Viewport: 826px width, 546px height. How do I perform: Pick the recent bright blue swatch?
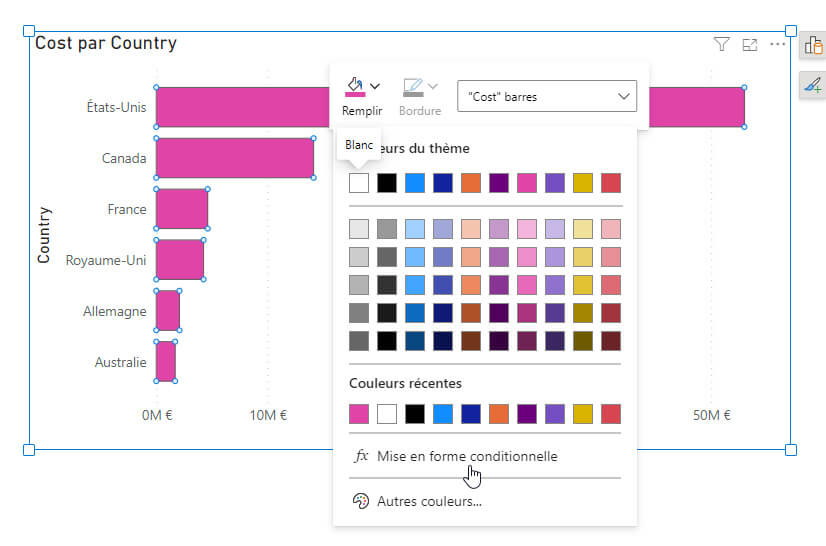tap(443, 414)
